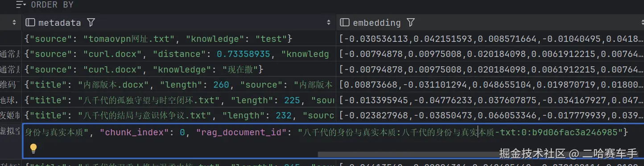Select embedding cell starting -0.030536113
Viewport: 644px width, 166px height.
tap(490, 39)
